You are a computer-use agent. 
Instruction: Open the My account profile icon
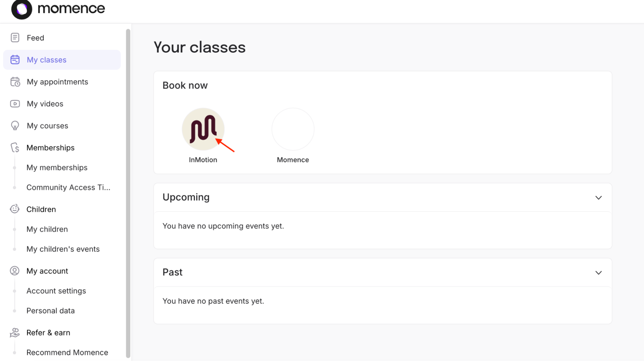[14, 271]
